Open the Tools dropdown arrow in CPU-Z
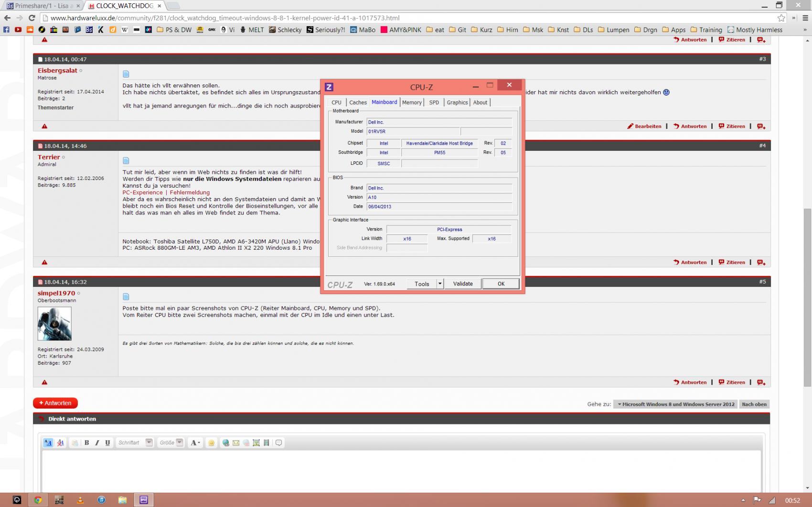This screenshot has width=812, height=507. pyautogui.click(x=440, y=284)
